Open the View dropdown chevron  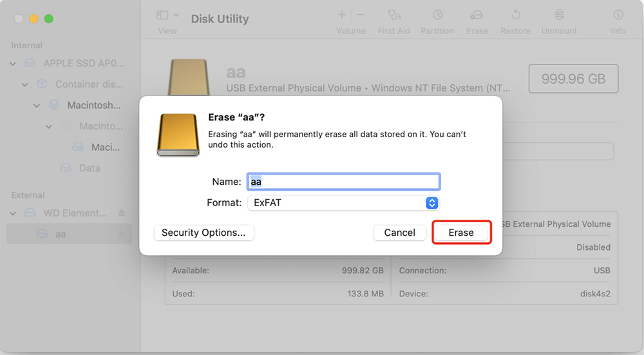[176, 15]
